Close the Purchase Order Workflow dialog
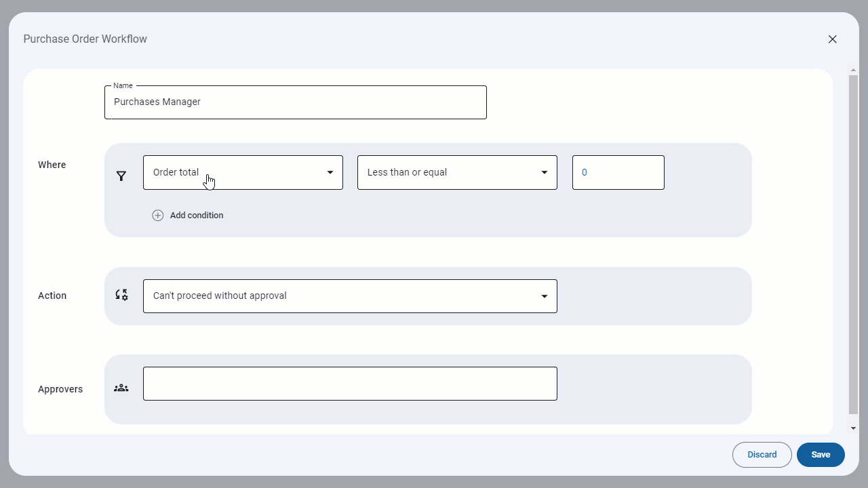The width and height of the screenshot is (868, 488). [833, 39]
